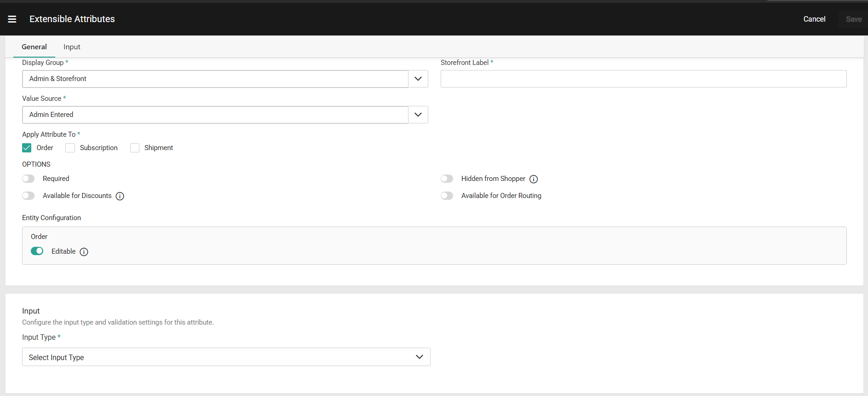Click the Input Type field label
The image size is (868, 396).
[39, 337]
